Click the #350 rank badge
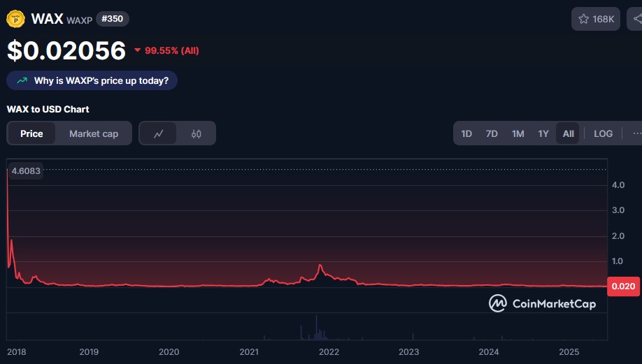This screenshot has height=364, width=642. [x=112, y=19]
